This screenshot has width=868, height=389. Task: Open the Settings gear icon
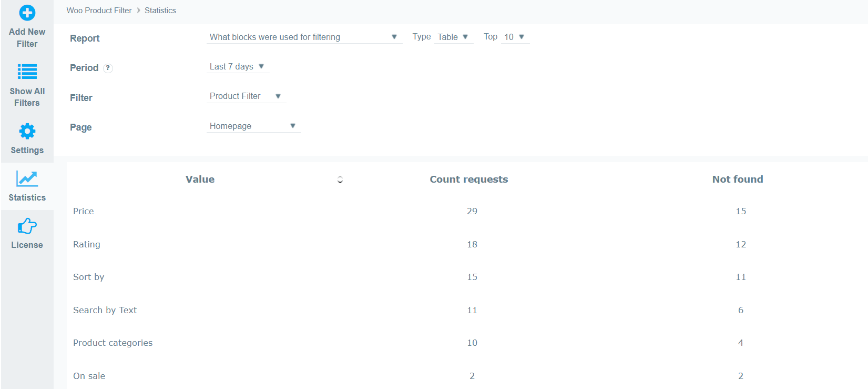click(27, 131)
